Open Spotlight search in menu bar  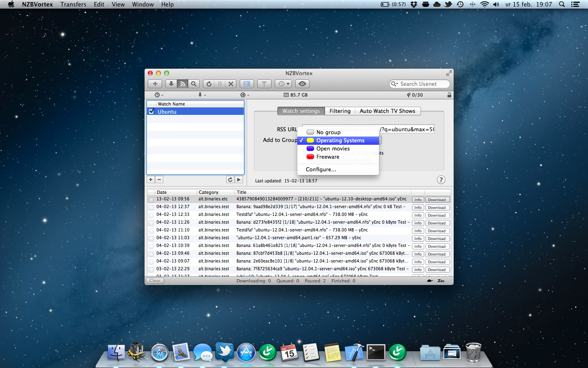point(562,4)
